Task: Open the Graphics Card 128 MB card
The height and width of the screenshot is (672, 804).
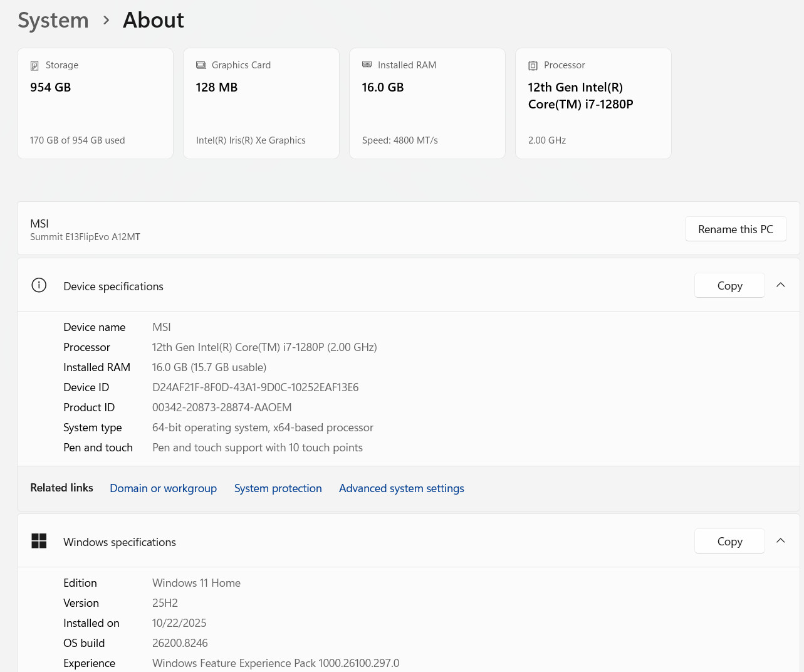Action: click(261, 103)
